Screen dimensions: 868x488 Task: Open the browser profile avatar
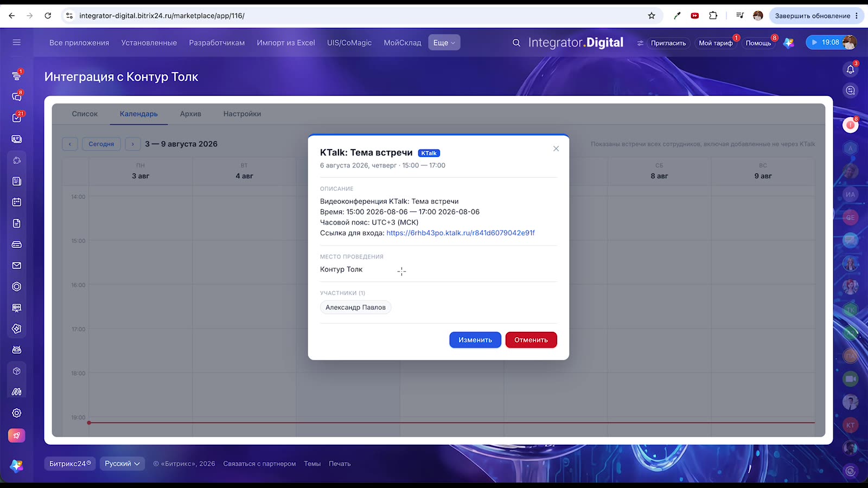coord(758,16)
